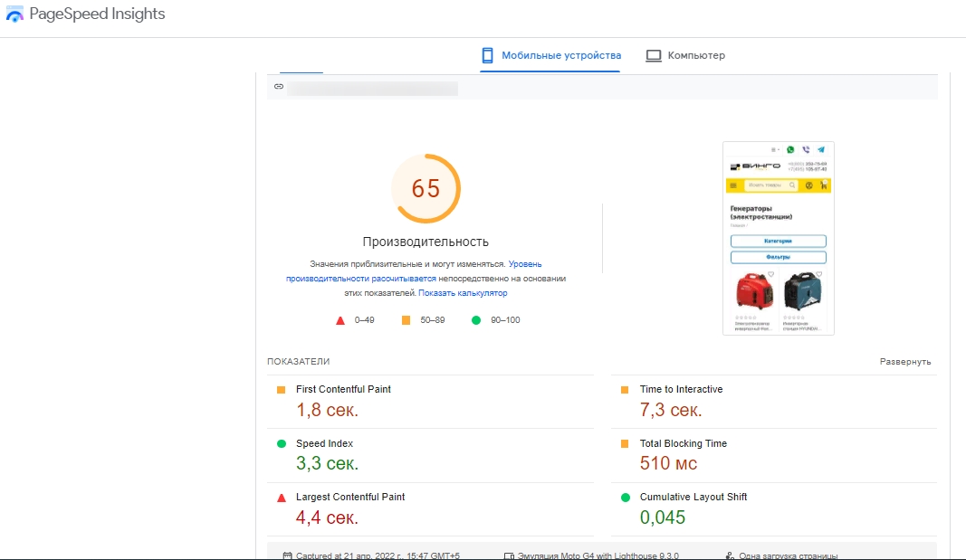Select the 'Мобильные устройства' tab
Viewport: 966px width, 560px height.
coord(550,56)
